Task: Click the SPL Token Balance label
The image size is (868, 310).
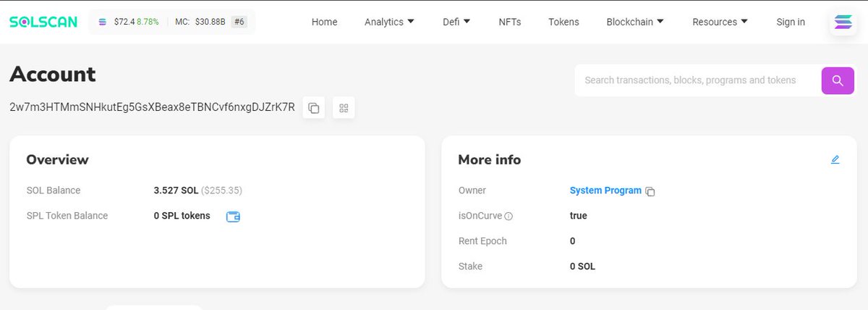Action: [67, 216]
